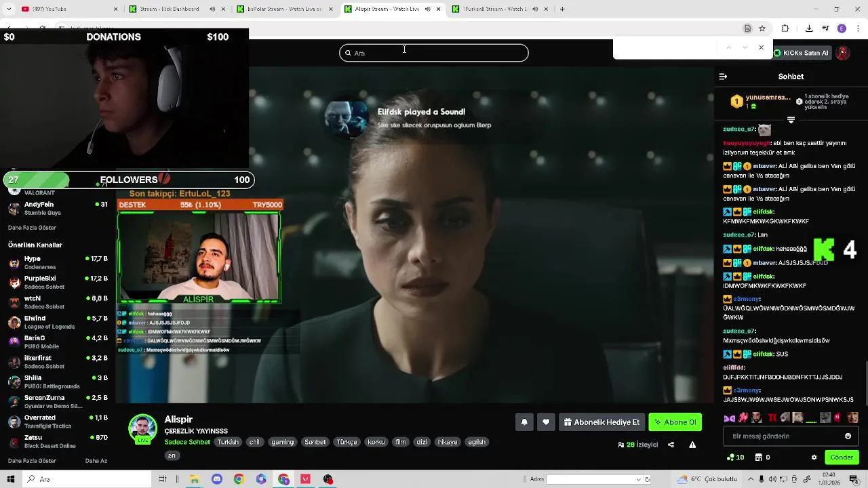This screenshot has height=488, width=868.
Task: Click the Alispir channel avatar with LIVE badge
Action: coord(143,429)
